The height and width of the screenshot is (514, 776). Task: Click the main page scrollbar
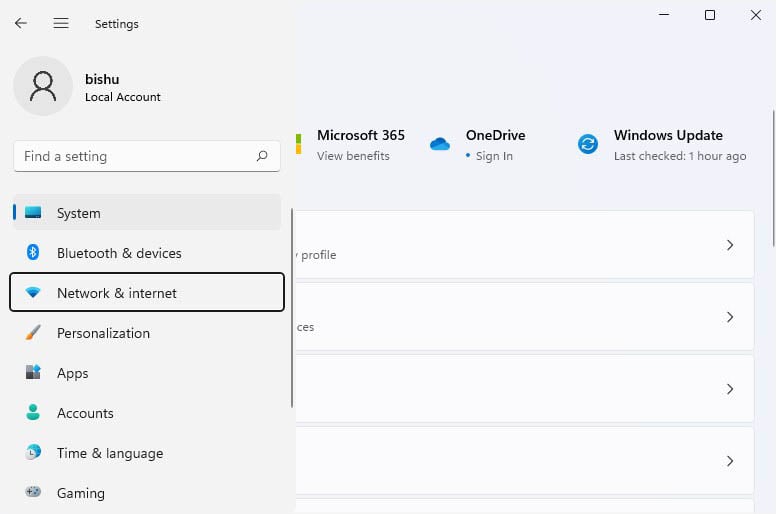pos(774,178)
